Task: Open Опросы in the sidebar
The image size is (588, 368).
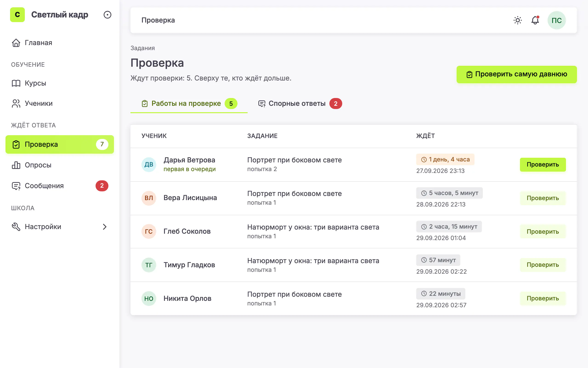Action: 59,165
